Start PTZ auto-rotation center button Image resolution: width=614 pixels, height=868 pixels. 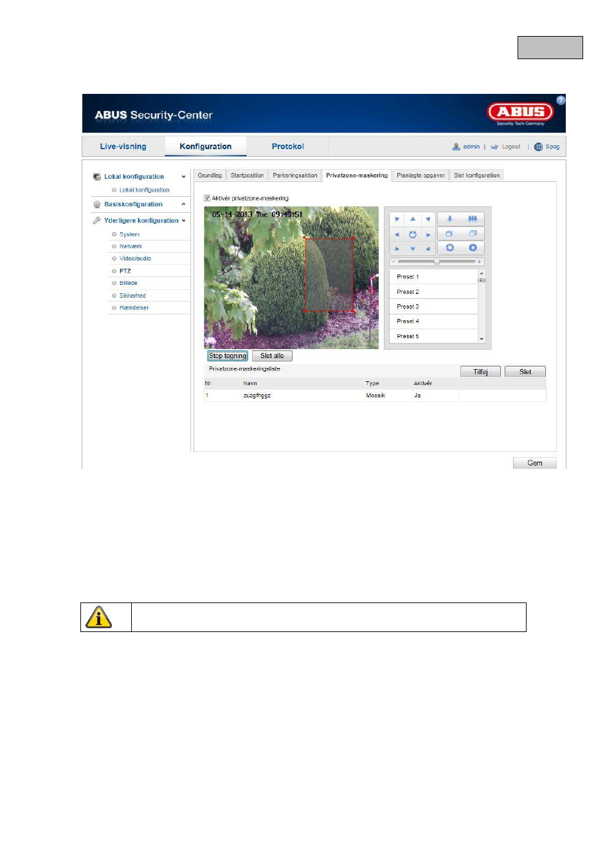tap(413, 234)
